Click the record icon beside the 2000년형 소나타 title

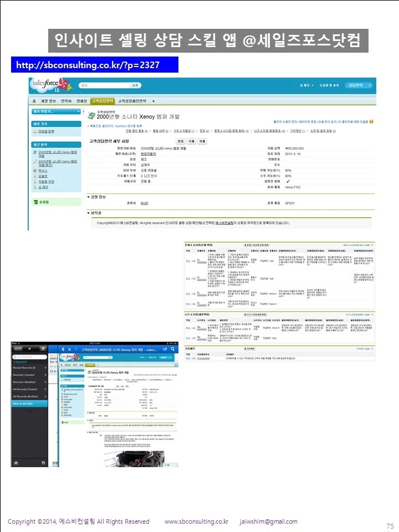click(91, 116)
